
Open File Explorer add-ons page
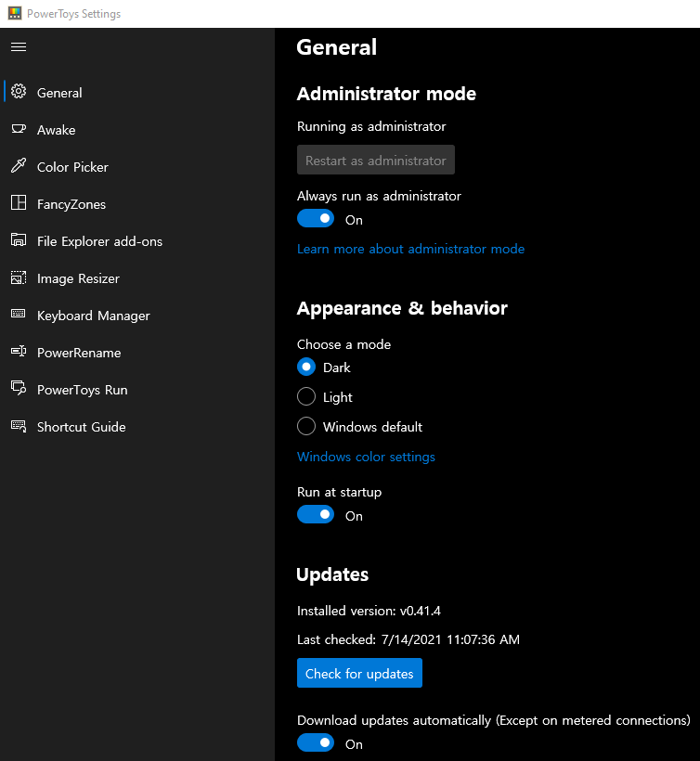[137, 241]
